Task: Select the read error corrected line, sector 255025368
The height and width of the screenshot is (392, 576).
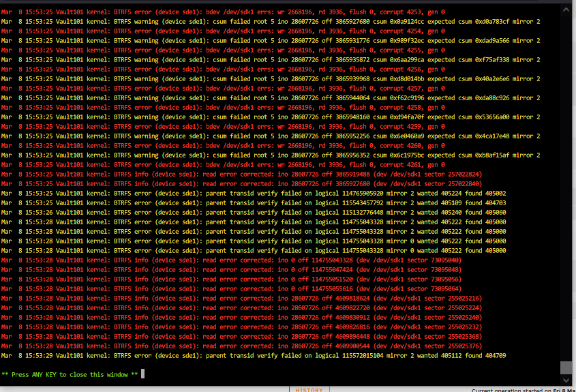Action: (241, 337)
